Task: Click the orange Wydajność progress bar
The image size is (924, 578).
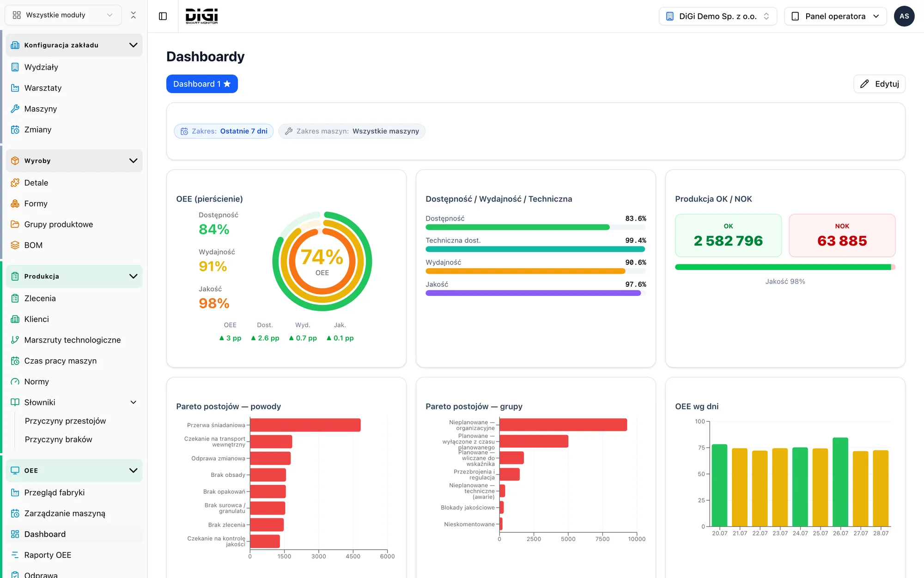Action: tap(525, 271)
